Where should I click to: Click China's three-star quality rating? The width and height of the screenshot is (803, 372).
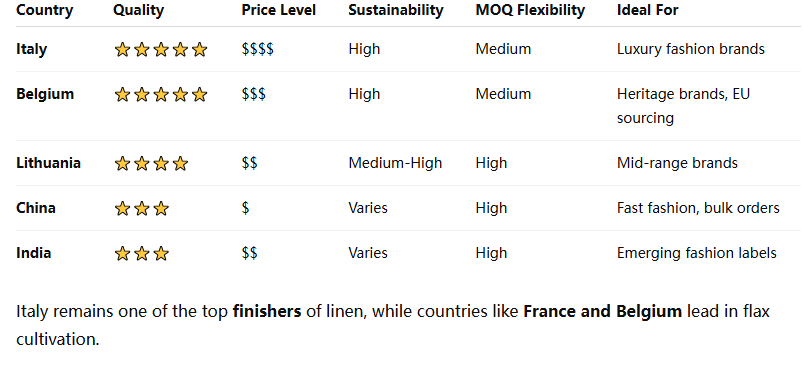point(141,209)
